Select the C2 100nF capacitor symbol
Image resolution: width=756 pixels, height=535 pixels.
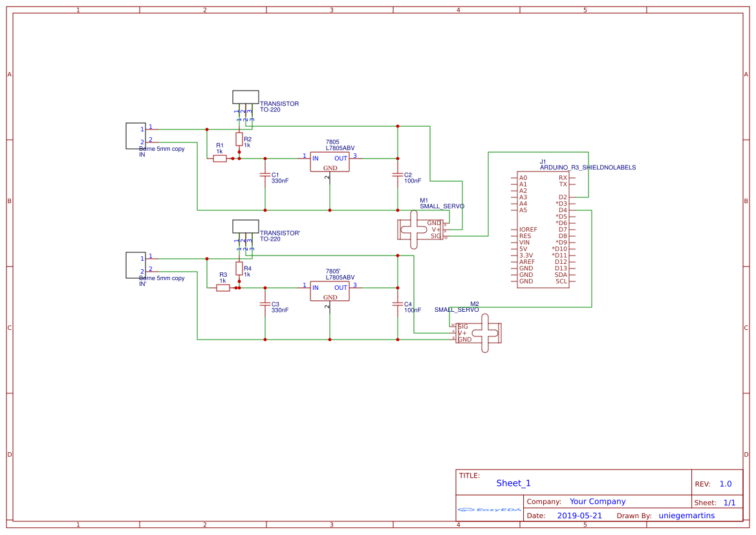(398, 175)
